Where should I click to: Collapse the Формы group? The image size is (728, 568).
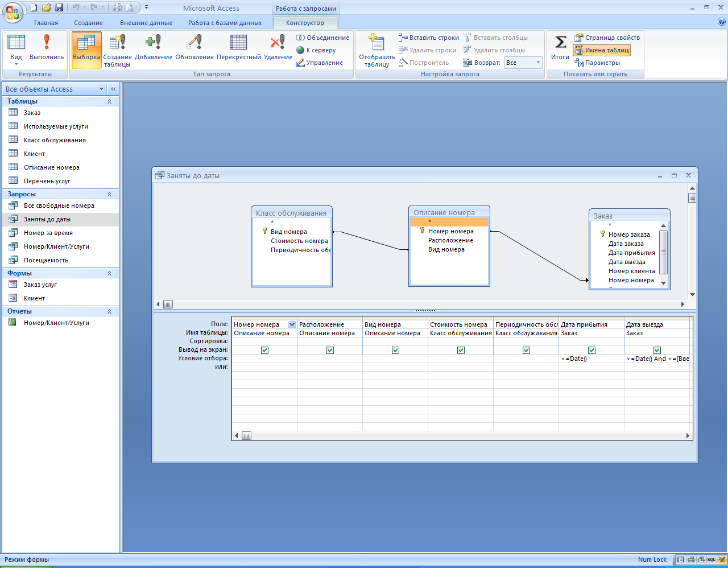pyautogui.click(x=109, y=273)
